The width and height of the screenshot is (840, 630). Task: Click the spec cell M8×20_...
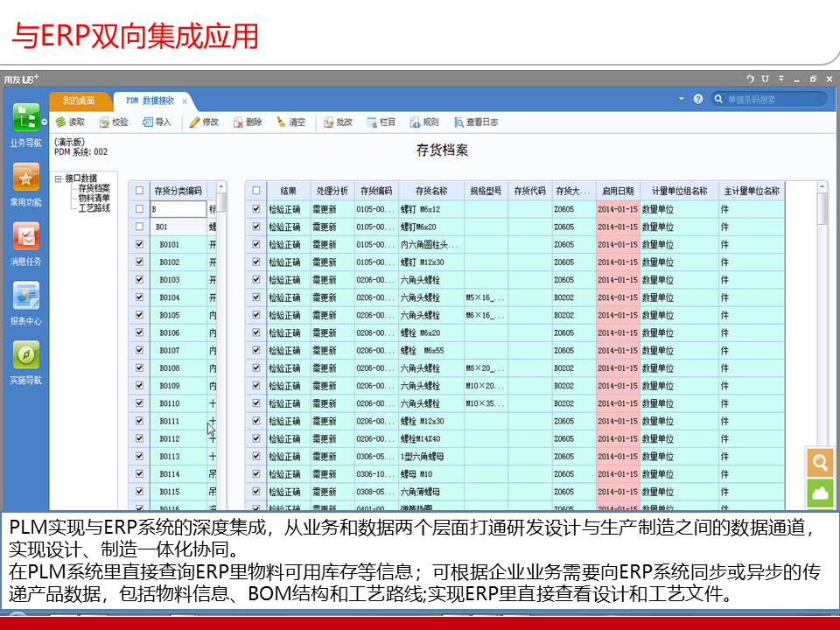[x=485, y=368]
